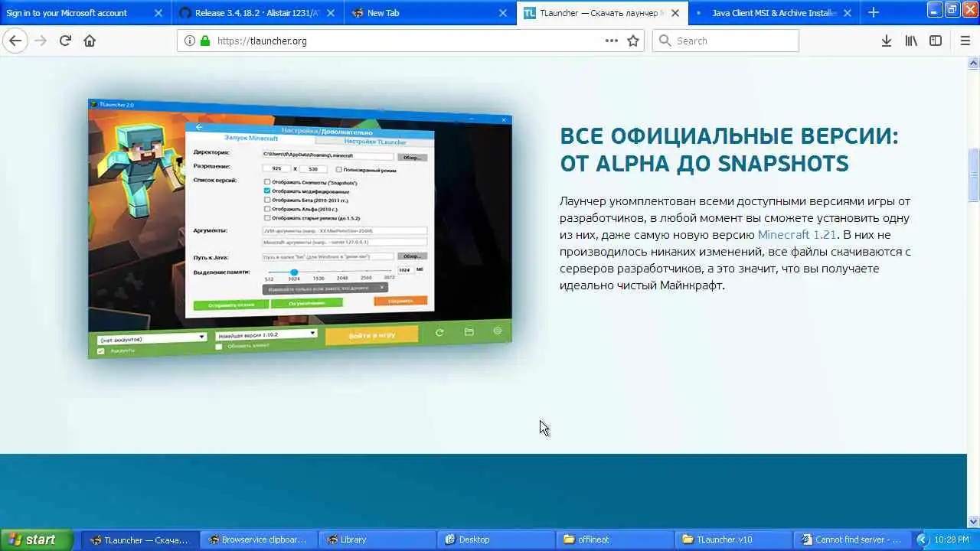Open the Library bookshelf icon
The image size is (980, 551).
coord(911,41)
